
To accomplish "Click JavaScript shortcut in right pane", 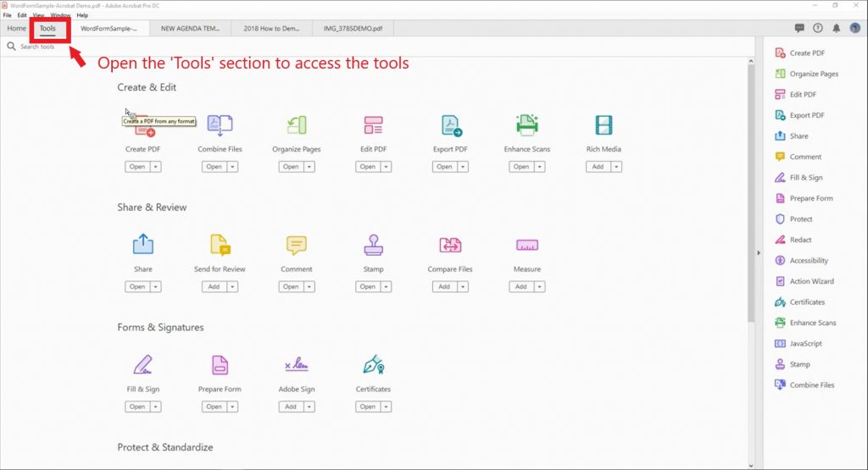I will [x=798, y=343].
